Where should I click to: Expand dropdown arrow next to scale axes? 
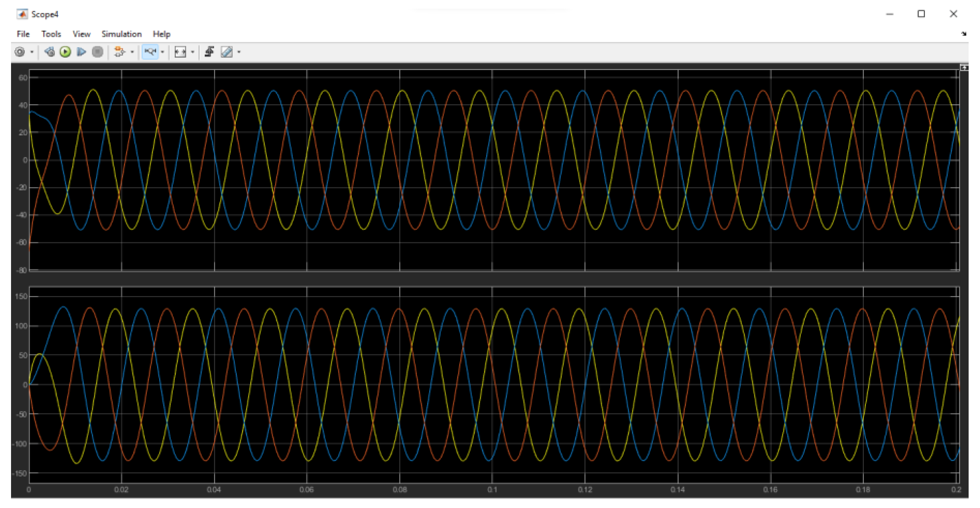click(x=192, y=52)
